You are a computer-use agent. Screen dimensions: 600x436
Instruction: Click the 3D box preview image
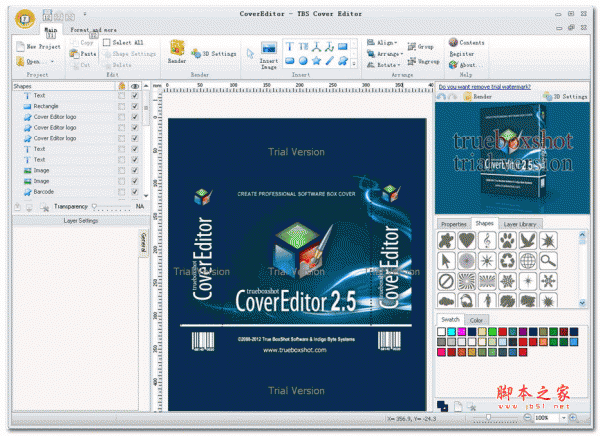(512, 158)
